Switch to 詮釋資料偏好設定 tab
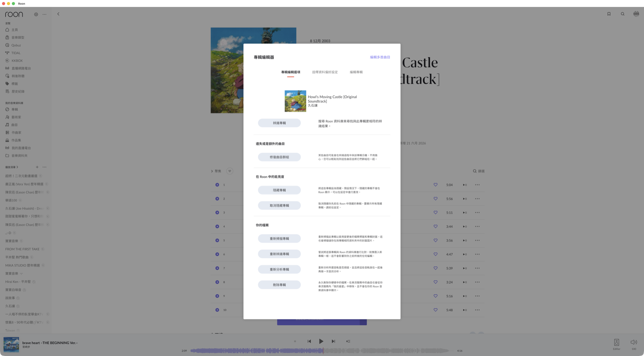This screenshot has width=644, height=356. click(x=325, y=72)
